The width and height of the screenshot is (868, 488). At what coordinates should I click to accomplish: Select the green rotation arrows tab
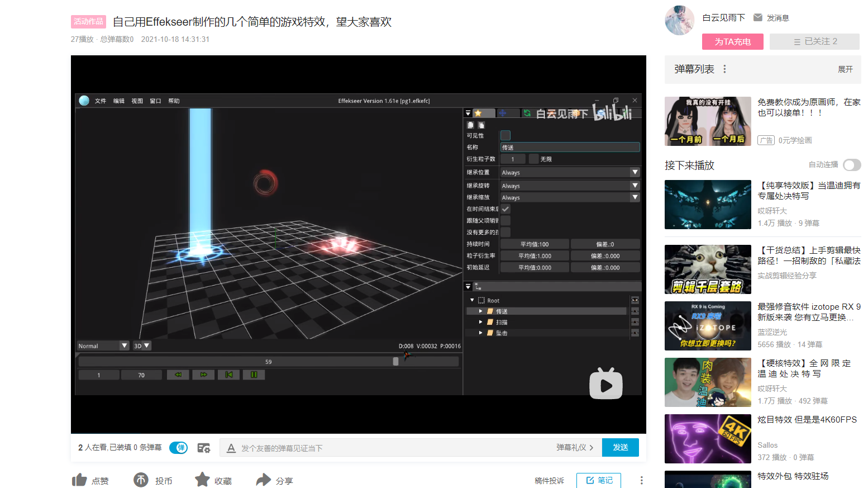pyautogui.click(x=527, y=113)
